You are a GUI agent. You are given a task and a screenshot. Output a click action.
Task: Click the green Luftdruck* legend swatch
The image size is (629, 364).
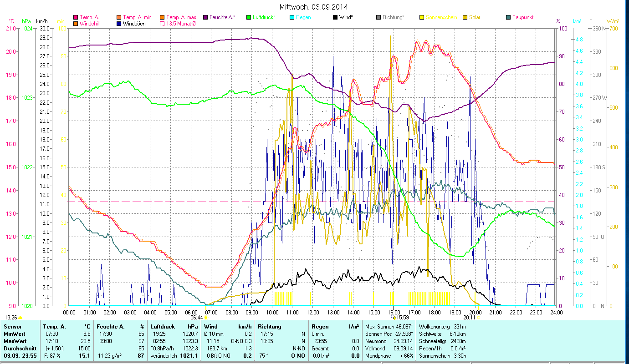[x=249, y=17]
